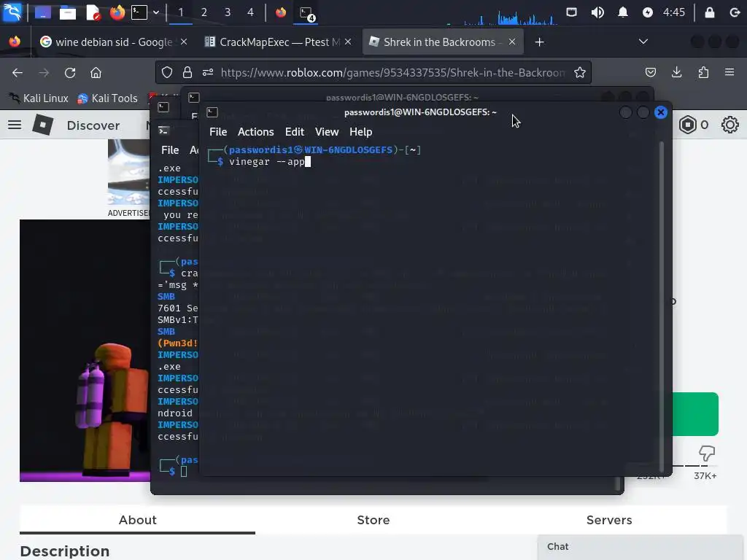Open the Firefox downloads panel
The width and height of the screenshot is (747, 560).
(676, 72)
